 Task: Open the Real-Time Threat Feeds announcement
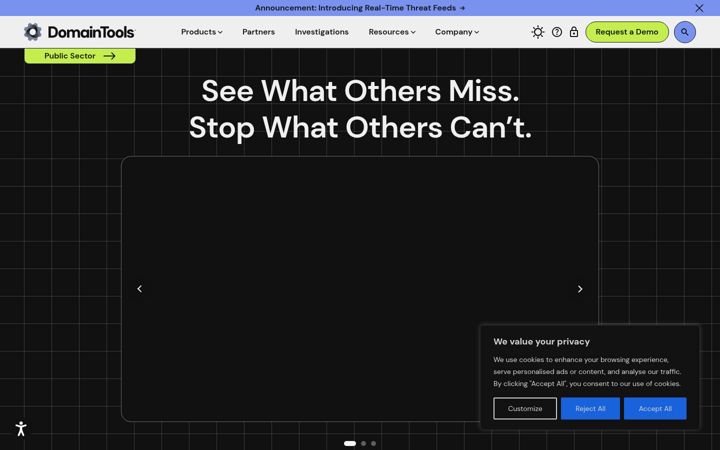[360, 8]
